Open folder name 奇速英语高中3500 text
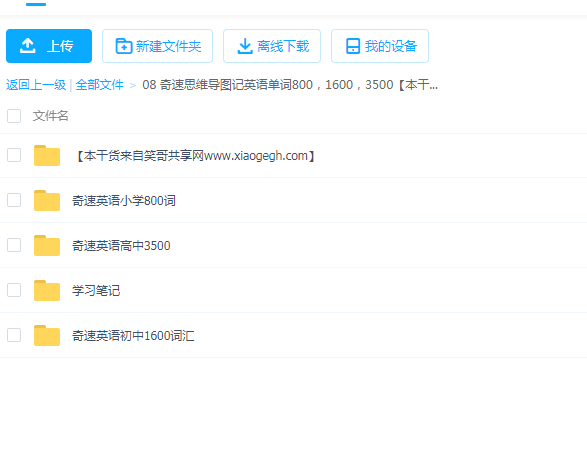This screenshot has width=587, height=463. 121,246
